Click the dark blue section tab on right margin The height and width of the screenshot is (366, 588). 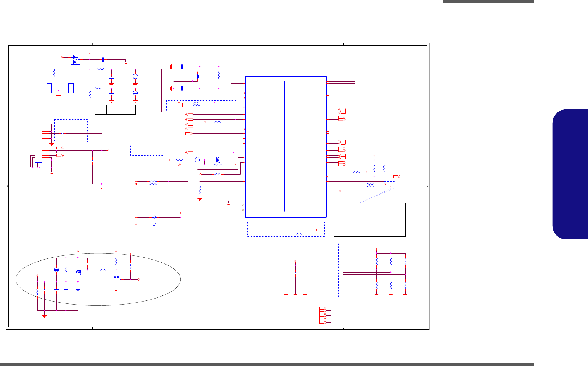tap(570, 174)
